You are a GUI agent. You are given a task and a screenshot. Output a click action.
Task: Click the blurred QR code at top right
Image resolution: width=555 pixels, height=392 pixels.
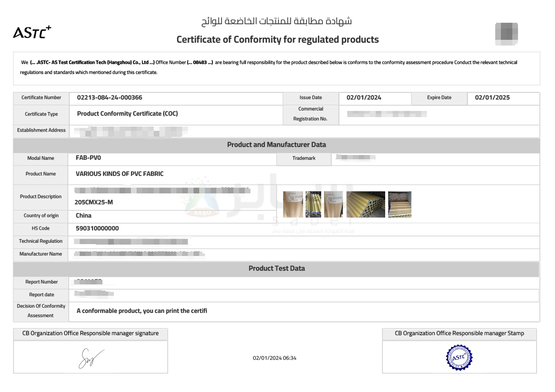(x=507, y=34)
